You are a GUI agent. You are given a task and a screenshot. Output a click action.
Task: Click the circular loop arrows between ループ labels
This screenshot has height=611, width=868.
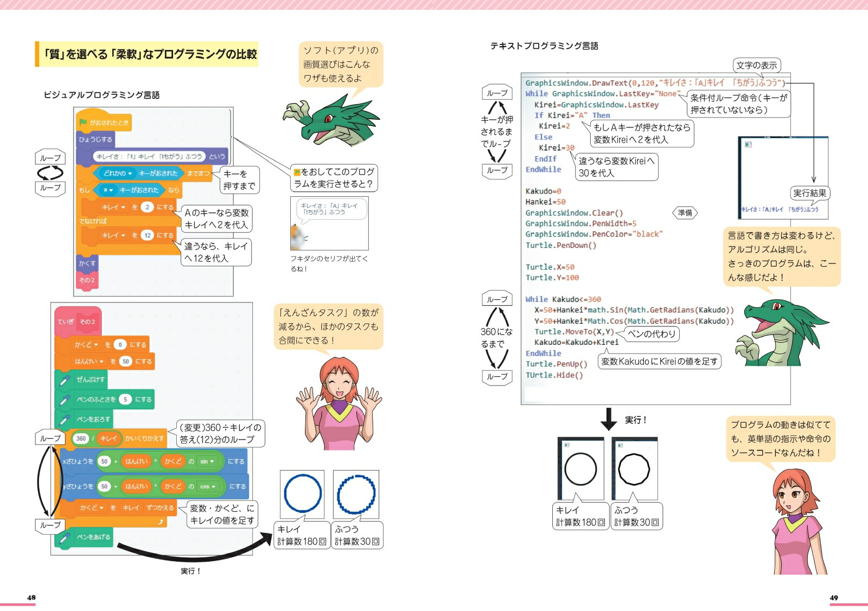coord(50,173)
